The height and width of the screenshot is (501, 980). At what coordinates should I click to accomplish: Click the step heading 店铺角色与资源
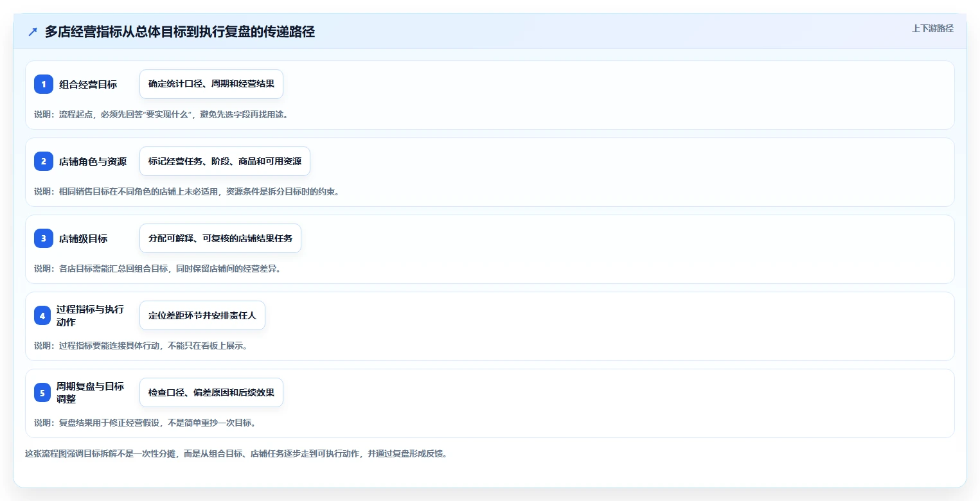(93, 161)
